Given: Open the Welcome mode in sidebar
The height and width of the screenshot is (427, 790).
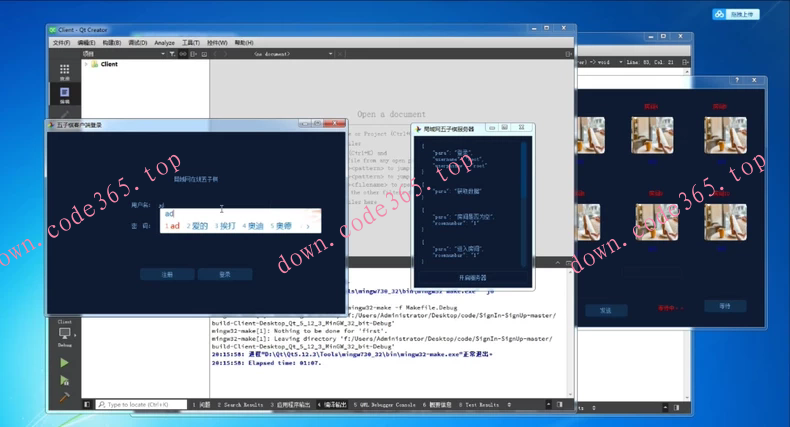Looking at the screenshot, I should [65, 71].
